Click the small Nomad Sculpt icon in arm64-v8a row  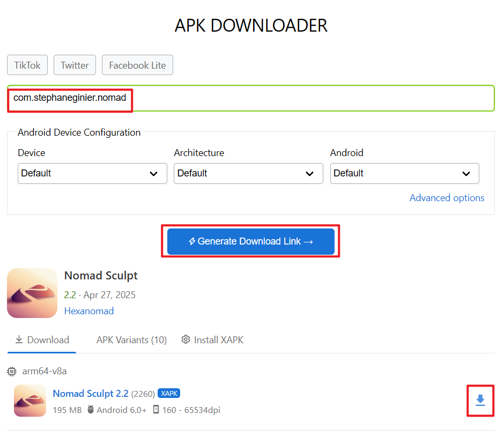pyautogui.click(x=30, y=401)
